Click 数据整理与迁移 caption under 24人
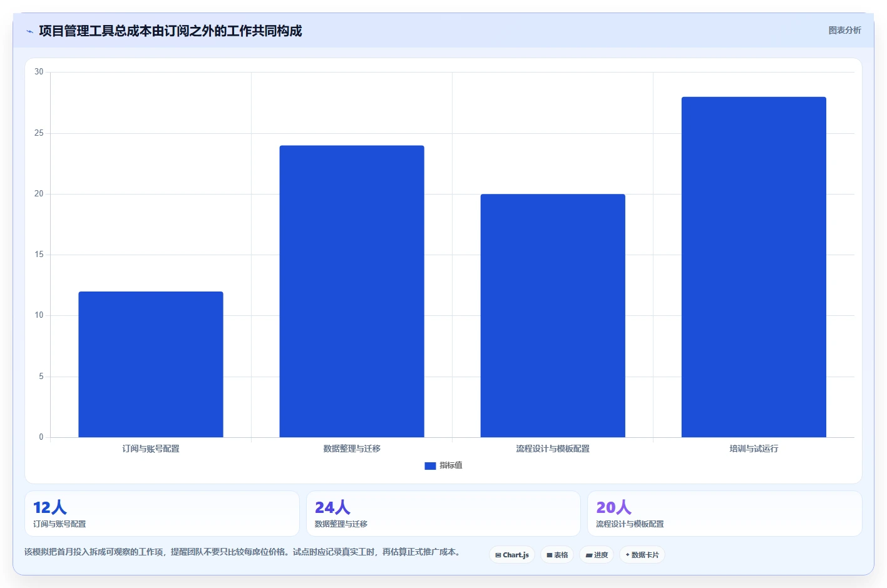The width and height of the screenshot is (887, 588). coord(341,524)
